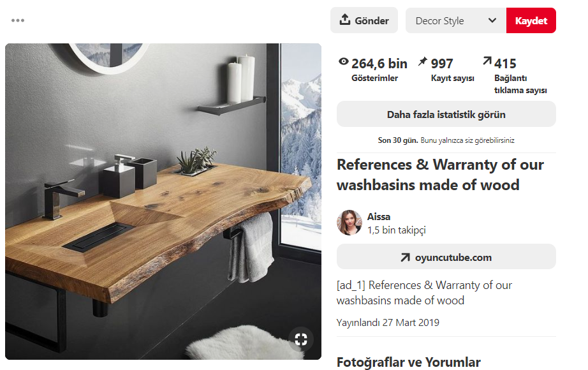This screenshot has height=370, width=588.
Task: Open Aissa's profile avatar
Action: click(349, 223)
